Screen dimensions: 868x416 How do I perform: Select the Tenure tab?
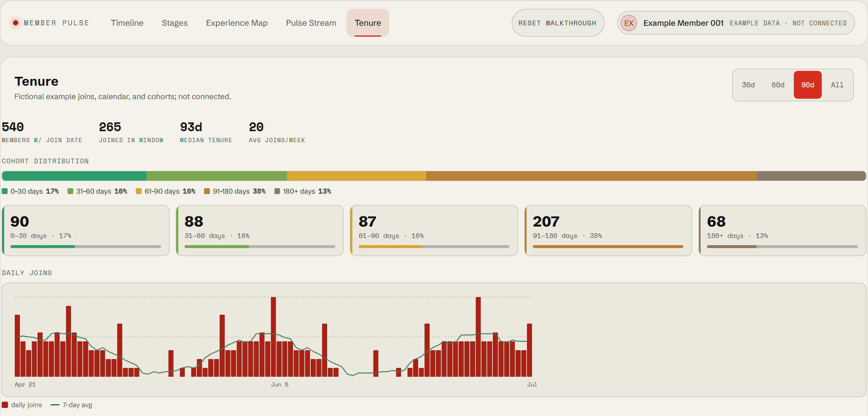point(368,23)
